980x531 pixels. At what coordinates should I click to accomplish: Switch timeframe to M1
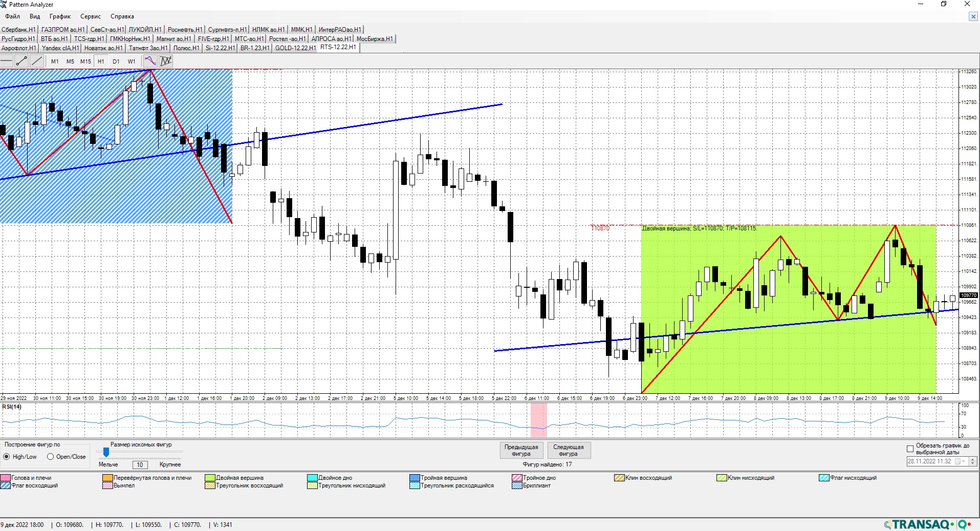(55, 61)
